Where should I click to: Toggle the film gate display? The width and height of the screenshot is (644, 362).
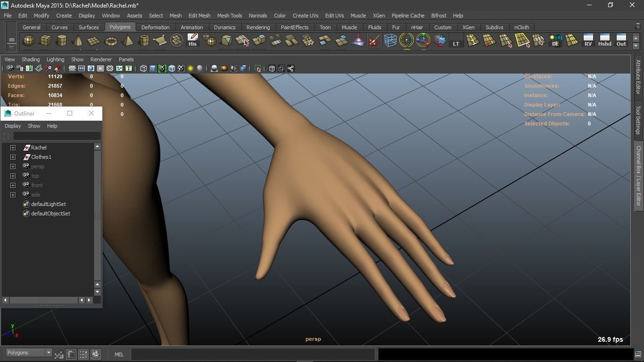(x=82, y=68)
